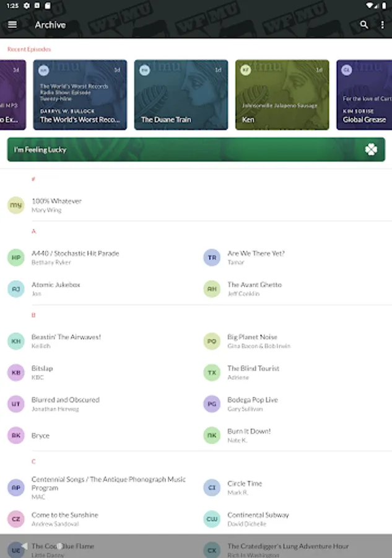Open the three-dot overflow menu
This screenshot has width=392, height=558.
(x=383, y=25)
